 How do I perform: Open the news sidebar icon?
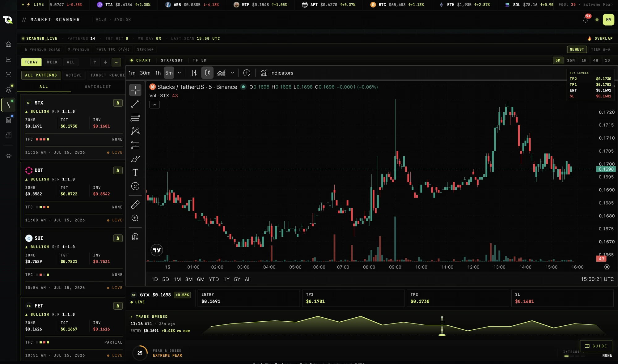point(9,135)
